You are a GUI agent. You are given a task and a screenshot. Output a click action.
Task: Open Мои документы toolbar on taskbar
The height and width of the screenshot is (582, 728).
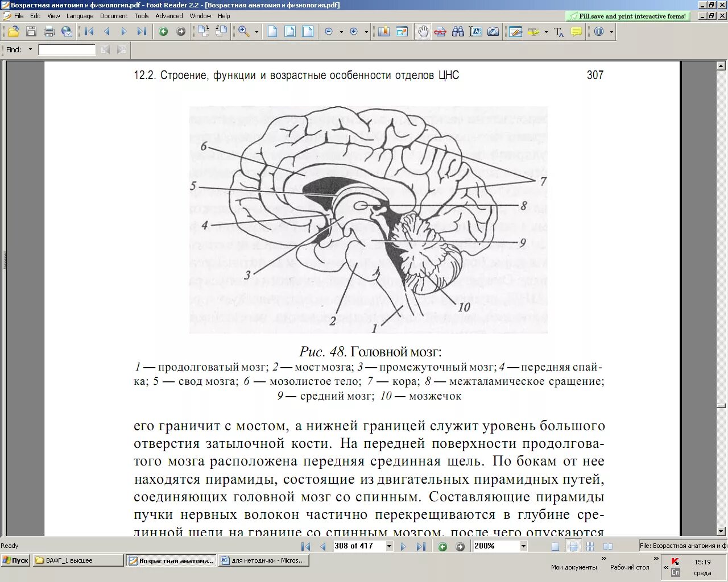pos(574,567)
